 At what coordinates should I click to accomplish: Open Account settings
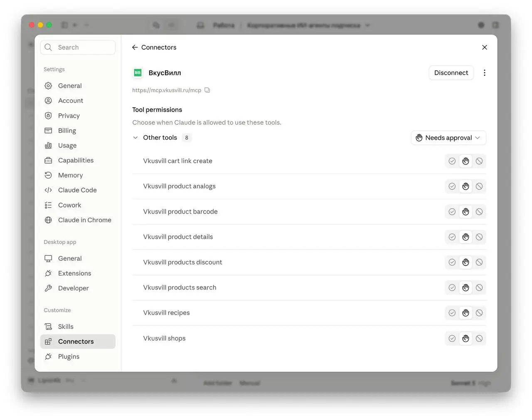point(78,101)
